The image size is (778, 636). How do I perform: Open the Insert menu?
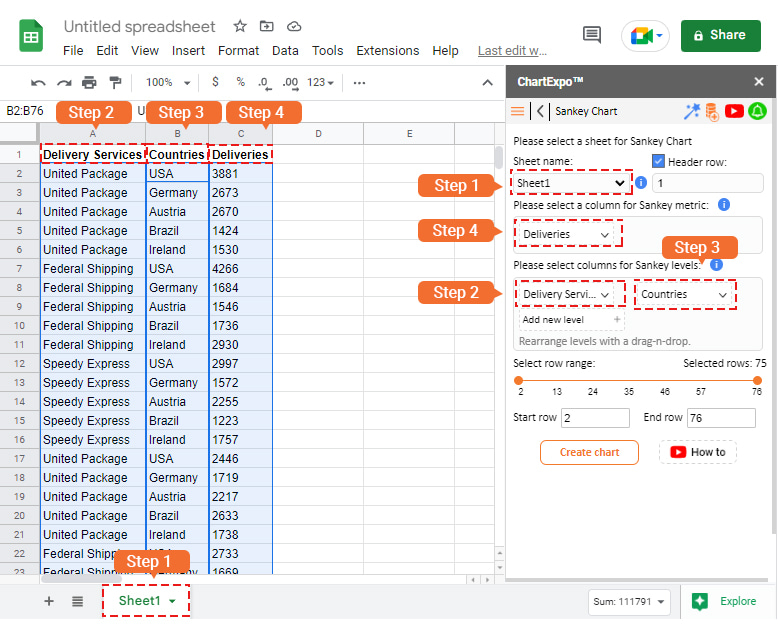pyautogui.click(x=188, y=51)
